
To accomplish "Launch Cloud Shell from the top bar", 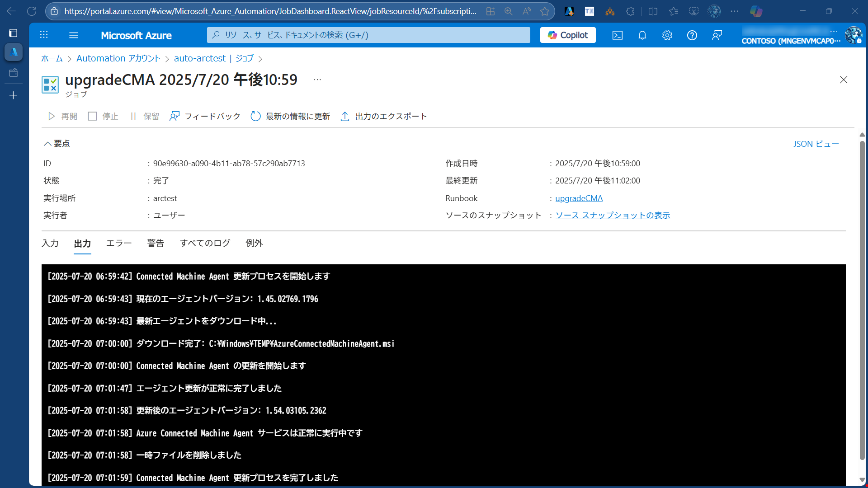I will point(617,35).
